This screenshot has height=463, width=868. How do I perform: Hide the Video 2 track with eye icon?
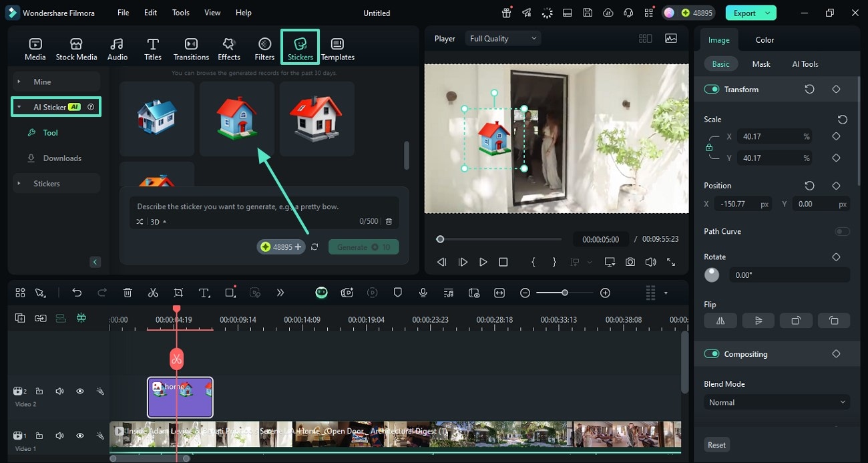pos(79,392)
